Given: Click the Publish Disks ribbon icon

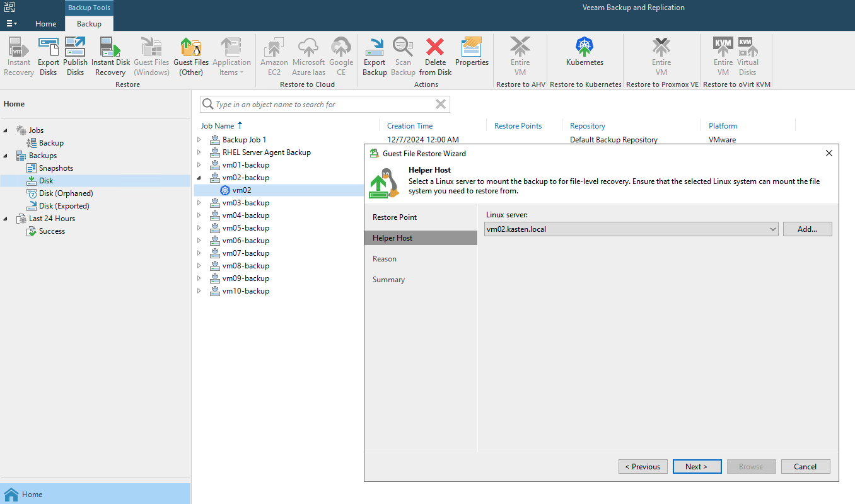Looking at the screenshot, I should pyautogui.click(x=75, y=56).
